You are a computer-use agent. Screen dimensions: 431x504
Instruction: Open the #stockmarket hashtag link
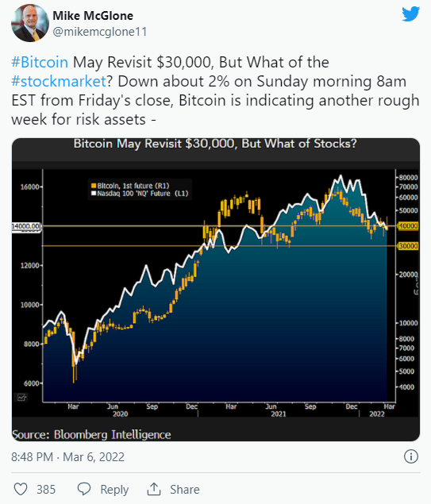[x=59, y=81]
